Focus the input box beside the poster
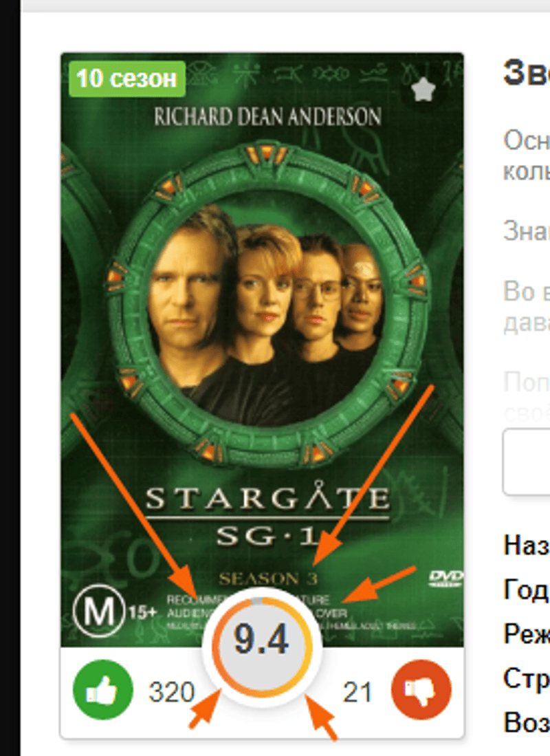Screen dimensions: 550x756 (x=527, y=462)
